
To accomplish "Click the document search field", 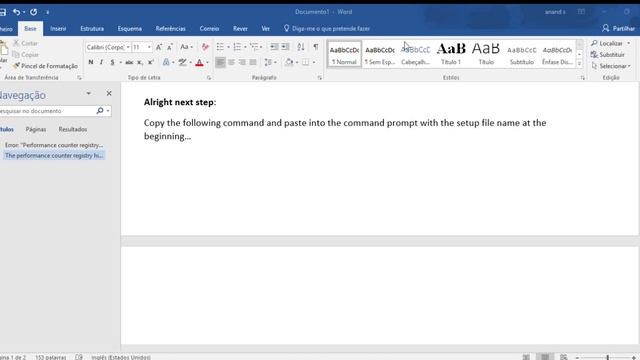I will coord(47,111).
